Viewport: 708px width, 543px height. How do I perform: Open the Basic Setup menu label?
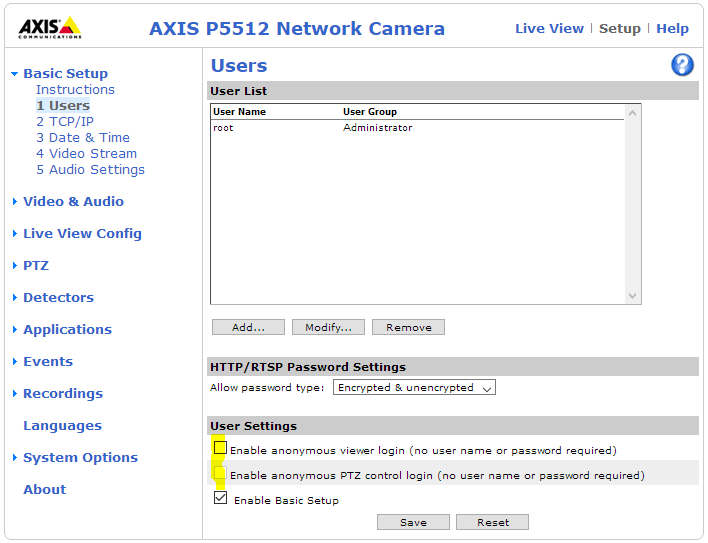[65, 73]
